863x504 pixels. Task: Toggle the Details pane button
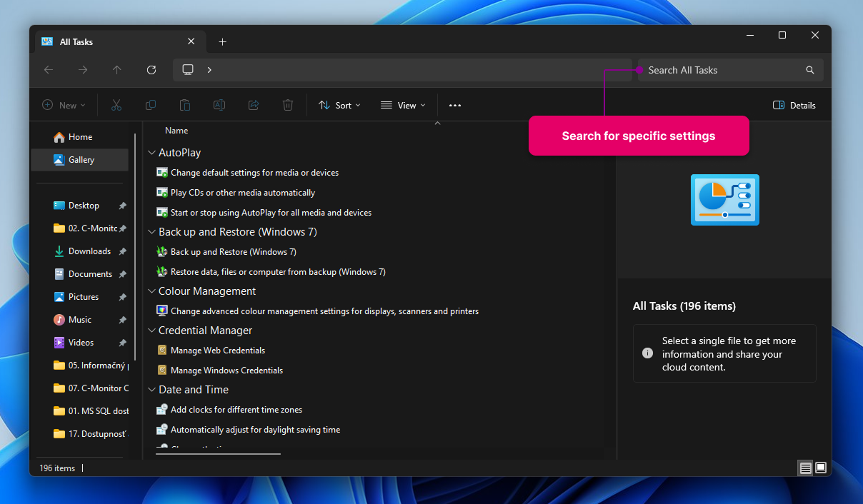click(794, 105)
